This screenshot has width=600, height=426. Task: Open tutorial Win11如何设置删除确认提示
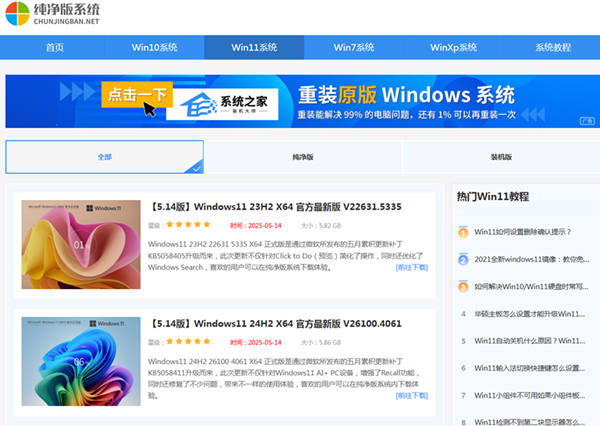[x=523, y=232]
